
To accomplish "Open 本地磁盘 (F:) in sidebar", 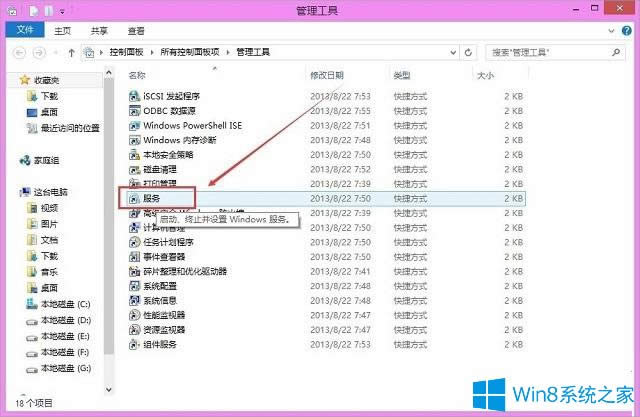I will [58, 352].
